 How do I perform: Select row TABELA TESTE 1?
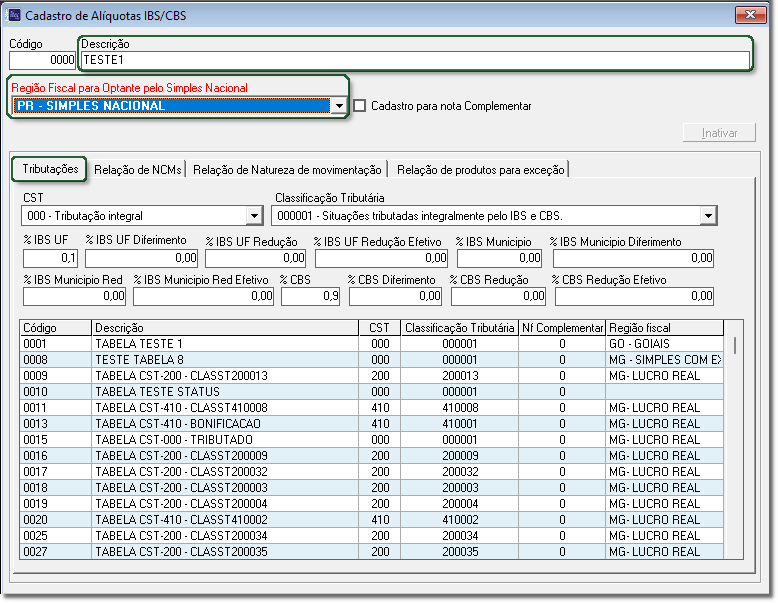(224, 344)
